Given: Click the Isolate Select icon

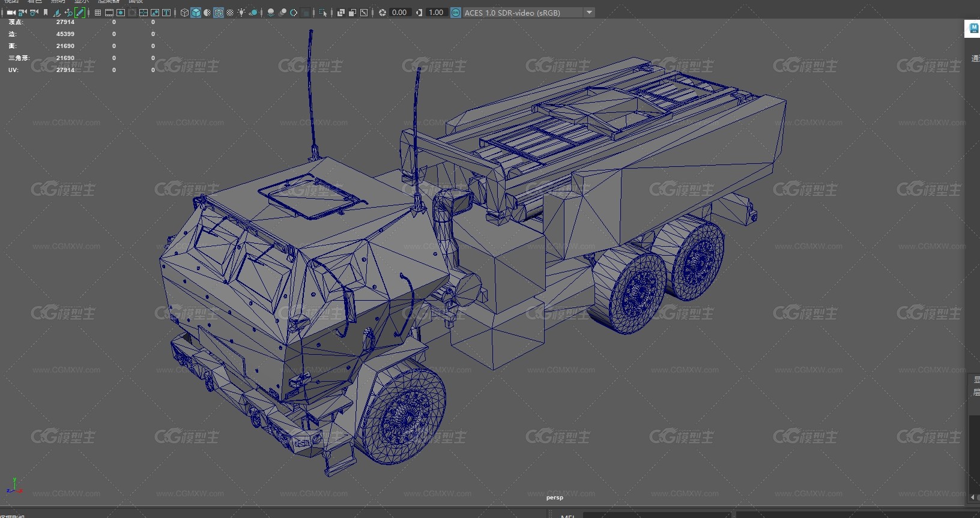Looking at the screenshot, I should [323, 13].
